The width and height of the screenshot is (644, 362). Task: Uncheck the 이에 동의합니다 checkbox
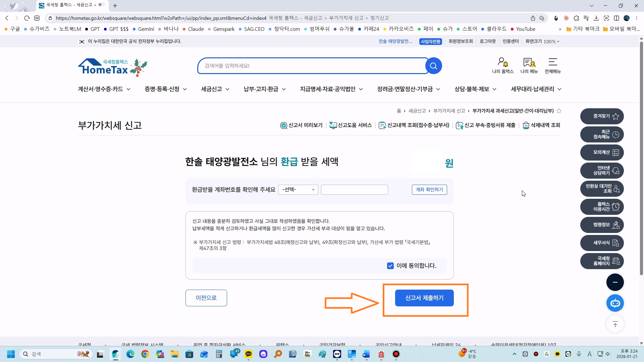click(x=390, y=266)
